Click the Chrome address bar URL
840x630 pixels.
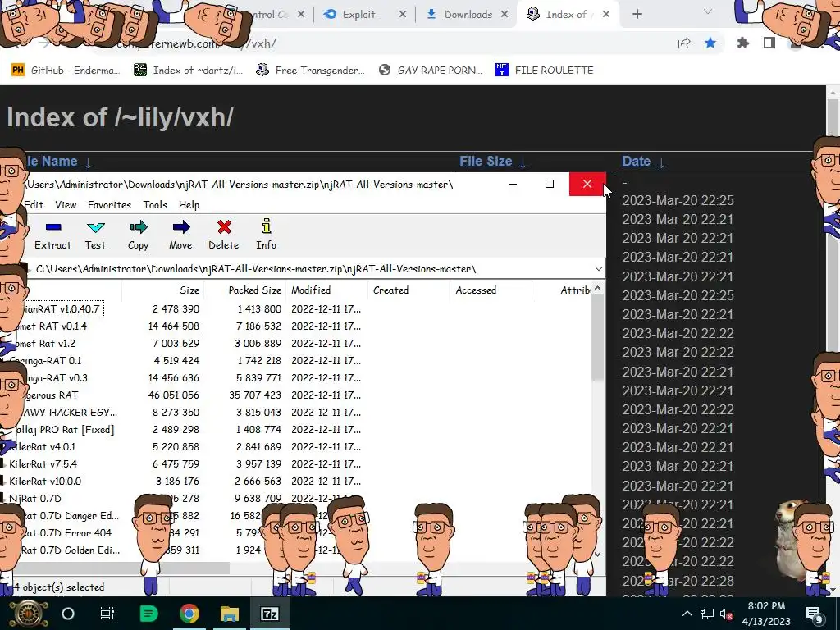(195, 43)
